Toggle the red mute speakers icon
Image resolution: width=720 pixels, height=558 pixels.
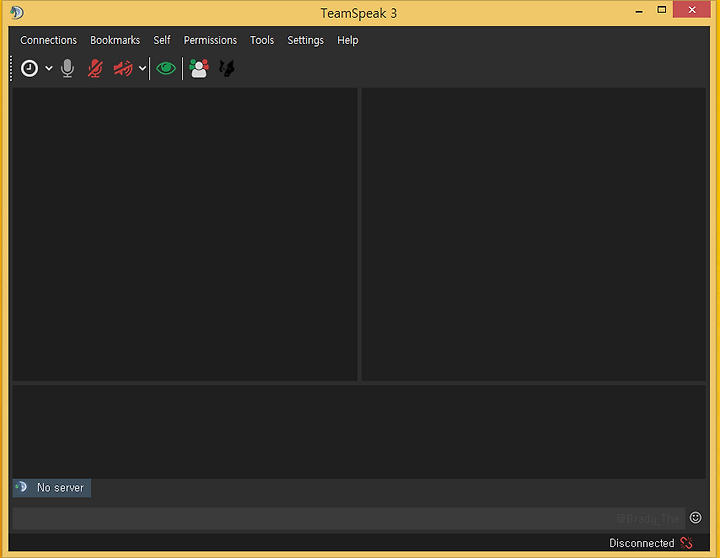[x=123, y=68]
